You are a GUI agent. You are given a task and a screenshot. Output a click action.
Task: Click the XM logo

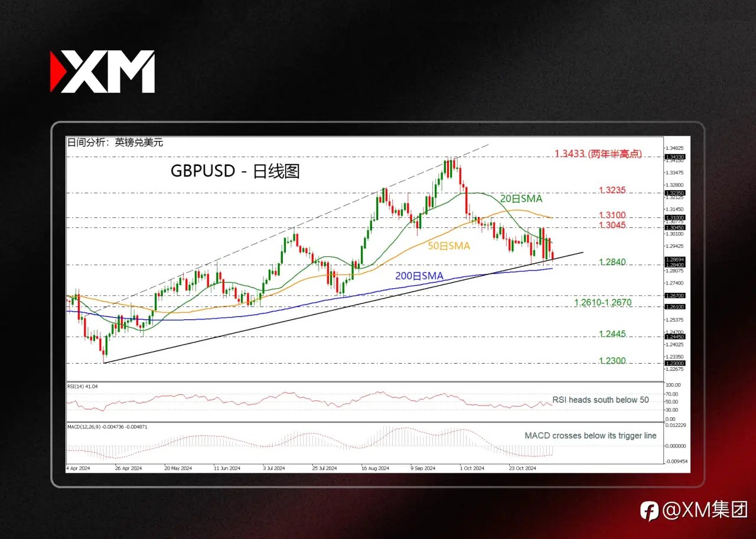pos(102,71)
